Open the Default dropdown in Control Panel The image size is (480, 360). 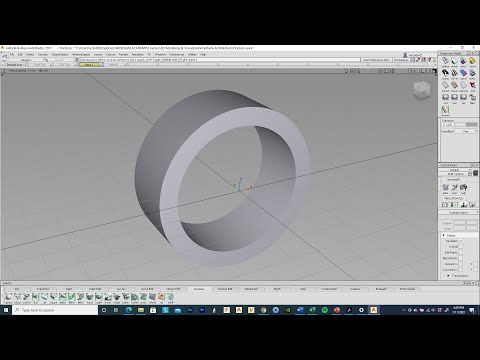(454, 170)
